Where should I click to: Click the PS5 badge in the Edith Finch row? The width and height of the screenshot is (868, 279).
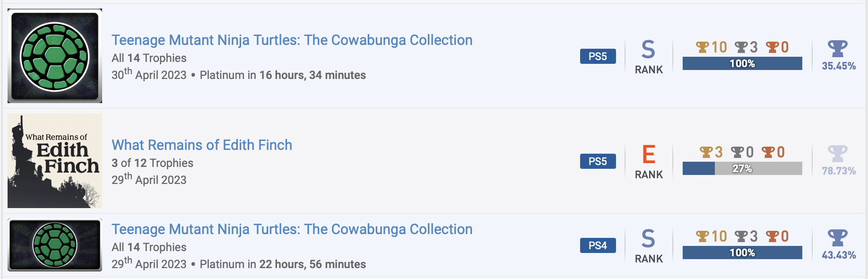tap(598, 161)
